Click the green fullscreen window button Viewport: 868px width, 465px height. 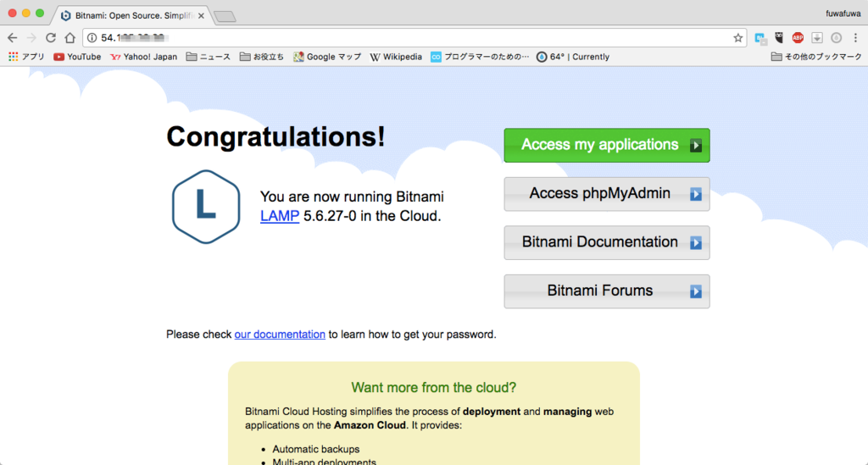point(40,14)
